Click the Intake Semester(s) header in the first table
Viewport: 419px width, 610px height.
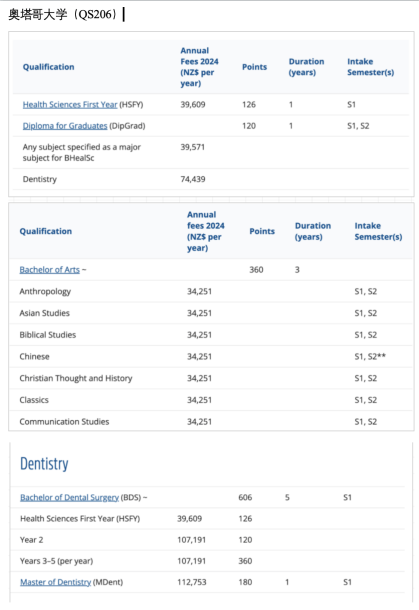point(370,67)
